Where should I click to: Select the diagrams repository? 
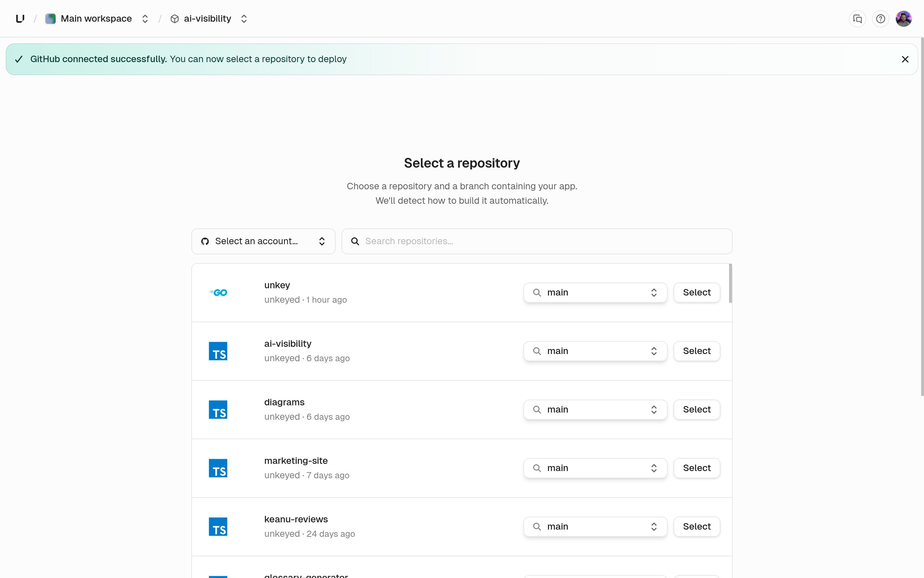(x=697, y=409)
